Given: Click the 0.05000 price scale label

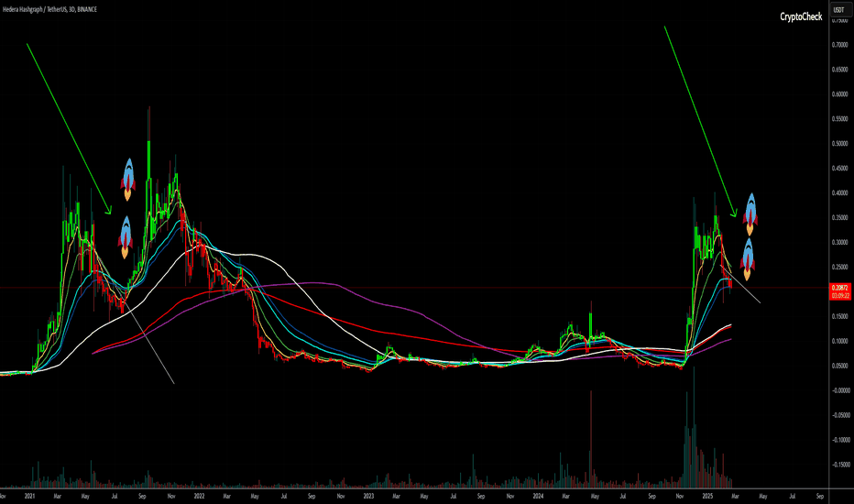Looking at the screenshot, I should pos(840,367).
